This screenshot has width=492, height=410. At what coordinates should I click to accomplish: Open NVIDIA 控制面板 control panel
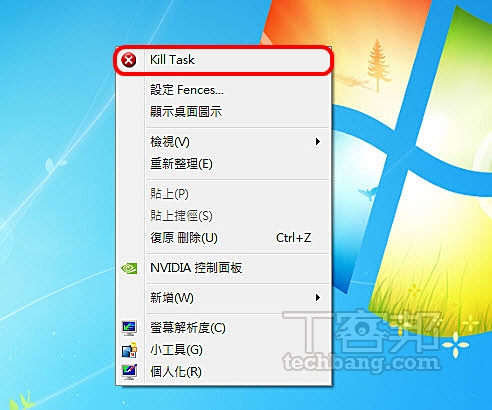click(223, 268)
